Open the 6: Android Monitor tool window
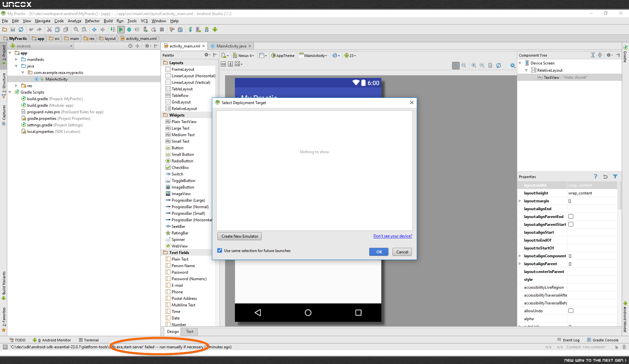 click(x=52, y=340)
